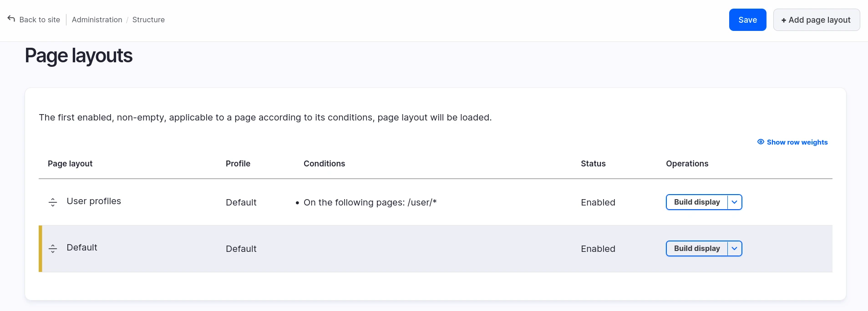The height and width of the screenshot is (311, 868).
Task: Toggle the Show row weights link
Action: pyautogui.click(x=797, y=142)
